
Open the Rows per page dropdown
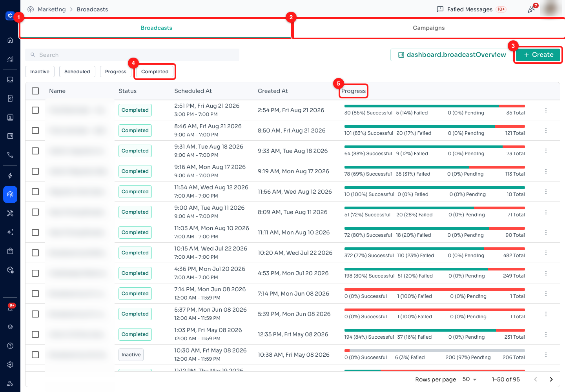click(x=469, y=379)
